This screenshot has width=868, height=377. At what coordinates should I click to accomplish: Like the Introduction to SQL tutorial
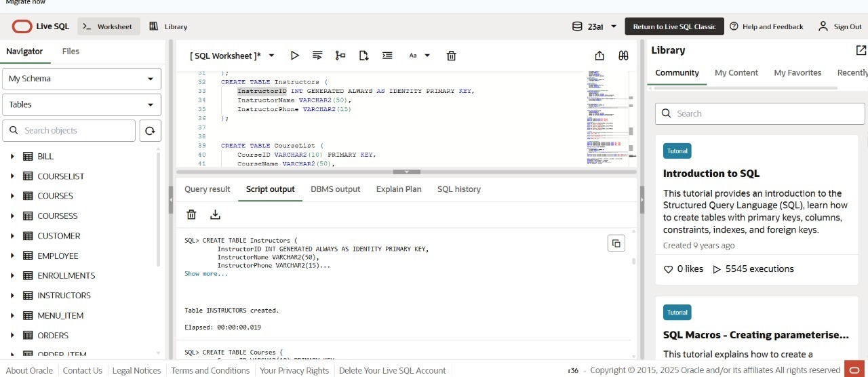pos(669,269)
